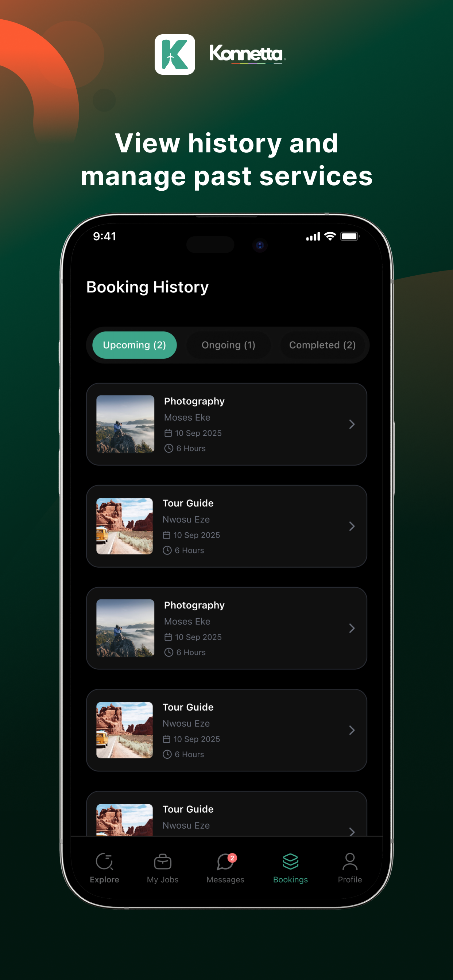Viewport: 453px width, 980px height.
Task: Expand the first Photography booking chevron
Action: click(352, 424)
